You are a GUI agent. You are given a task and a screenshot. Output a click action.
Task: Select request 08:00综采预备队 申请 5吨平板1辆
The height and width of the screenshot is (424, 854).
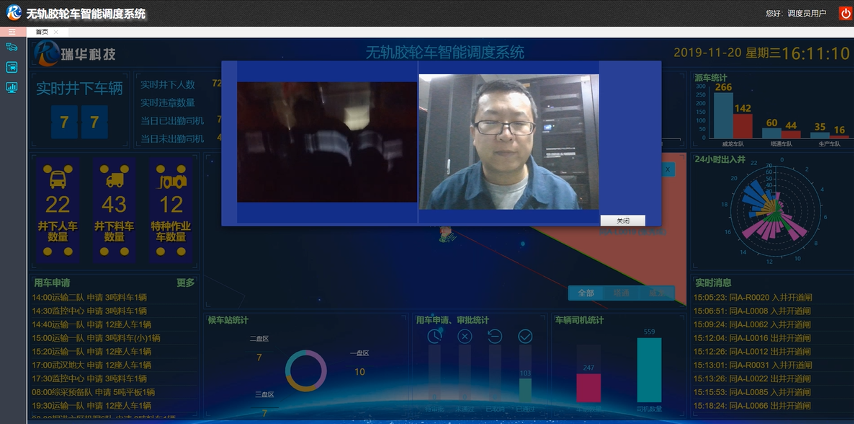[x=94, y=392]
